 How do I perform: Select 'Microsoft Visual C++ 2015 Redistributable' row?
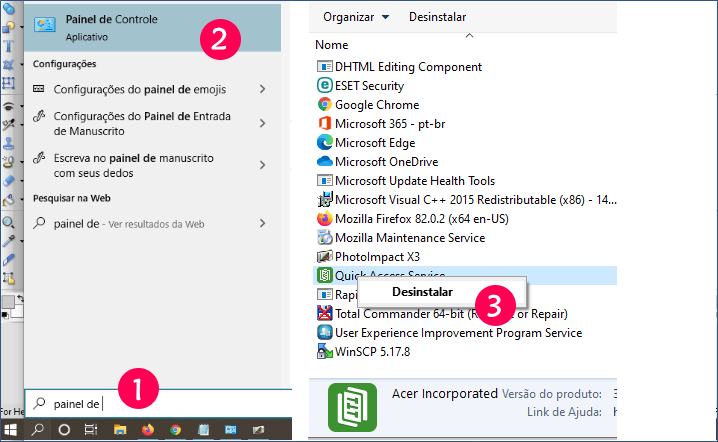coord(465,200)
